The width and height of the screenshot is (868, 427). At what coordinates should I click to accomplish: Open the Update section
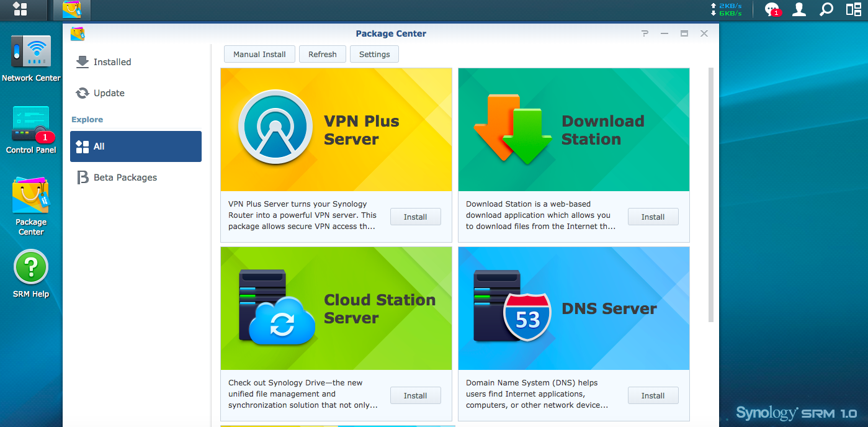136,93
